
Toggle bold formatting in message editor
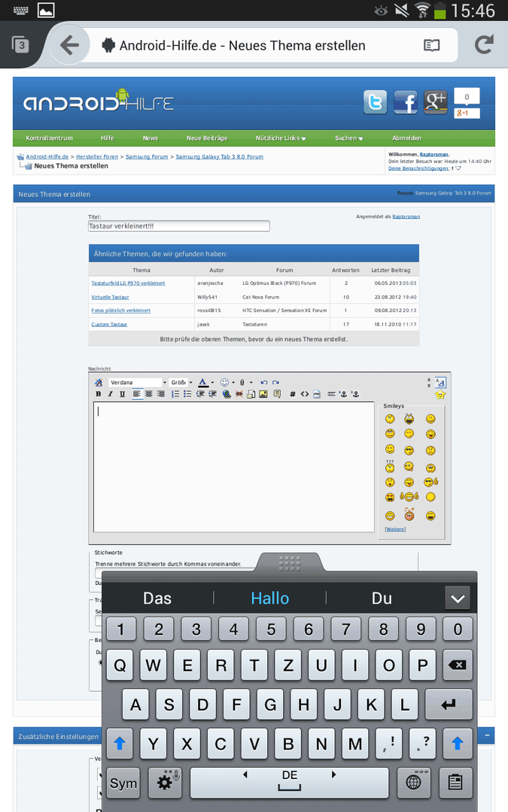(99, 394)
